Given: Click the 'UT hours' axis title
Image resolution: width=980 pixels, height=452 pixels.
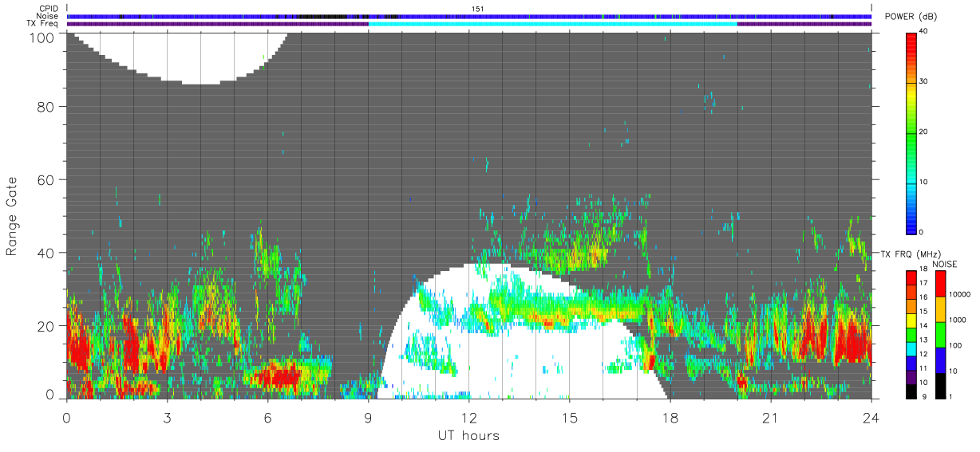Looking at the screenshot, I should [x=468, y=435].
